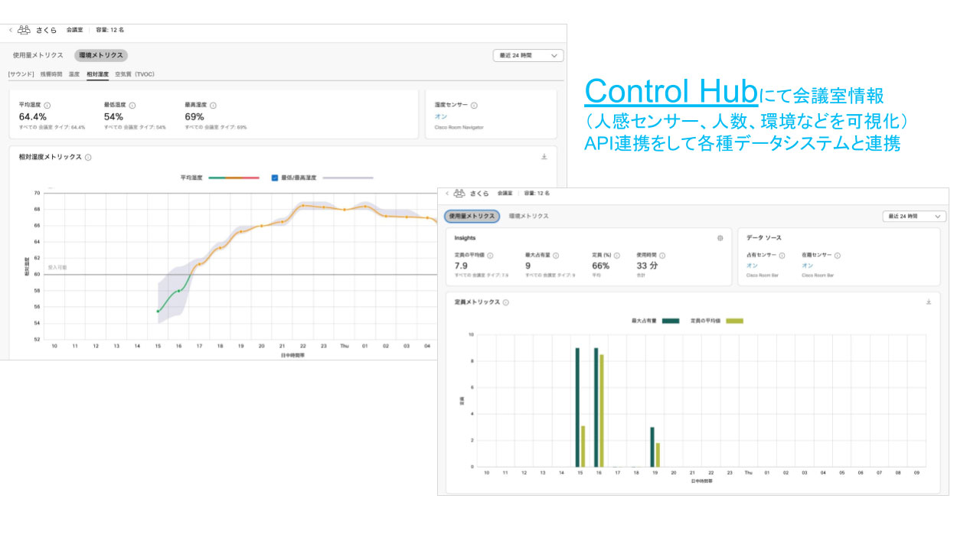Click オン link under 在籍センサー
This screenshot has width=980, height=551.
(x=808, y=266)
